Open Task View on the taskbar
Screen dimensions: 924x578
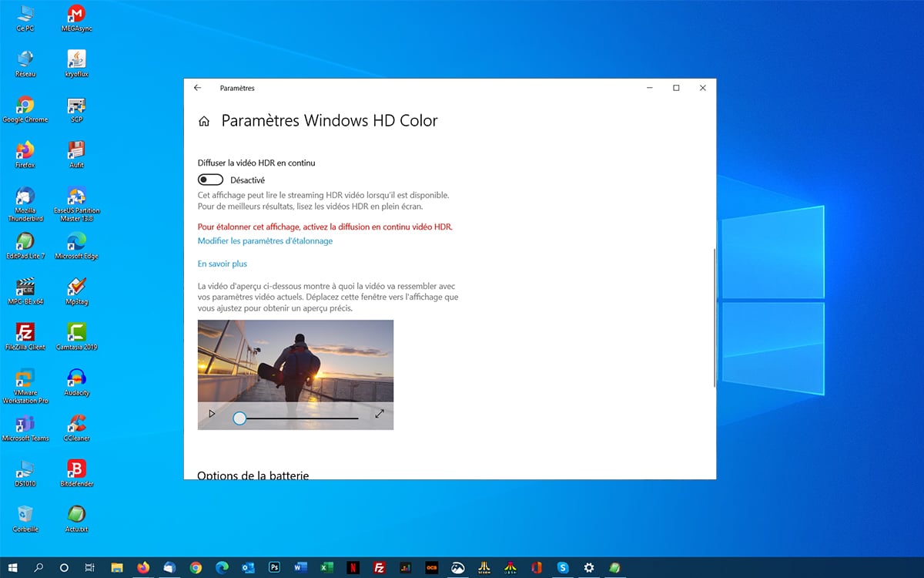(x=89, y=568)
